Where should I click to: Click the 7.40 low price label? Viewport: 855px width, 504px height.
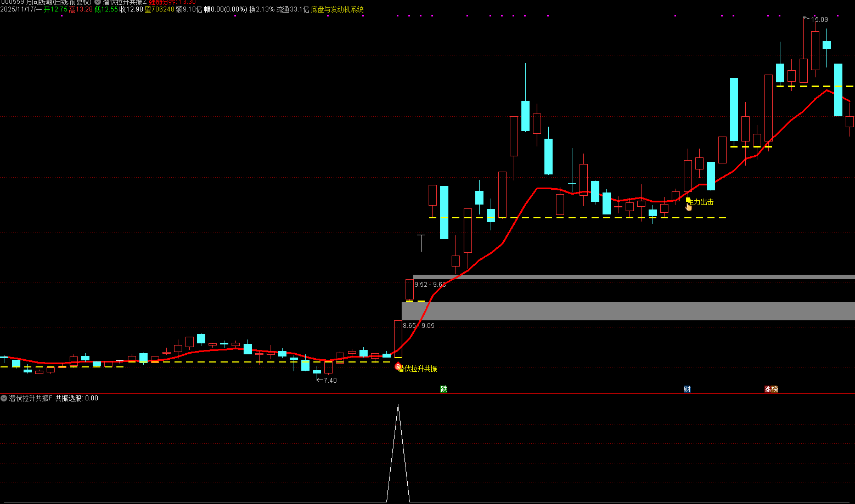(330, 381)
